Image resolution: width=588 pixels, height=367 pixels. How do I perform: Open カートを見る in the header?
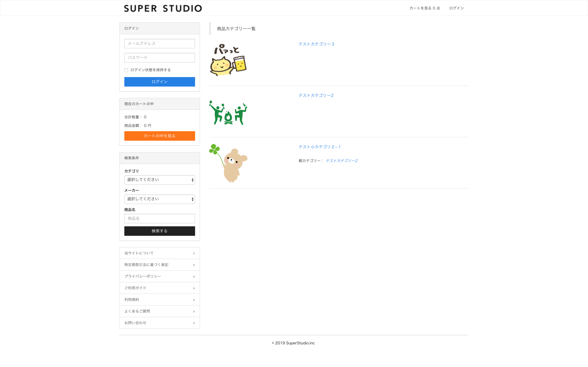[424, 8]
